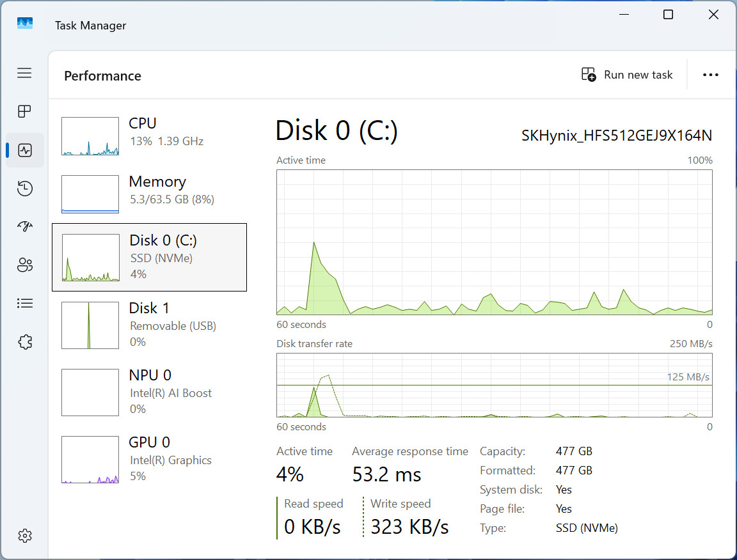Screen dimensions: 737x560
Task: Select the GPU 0 Intel Graphics entry
Action: 149,460
